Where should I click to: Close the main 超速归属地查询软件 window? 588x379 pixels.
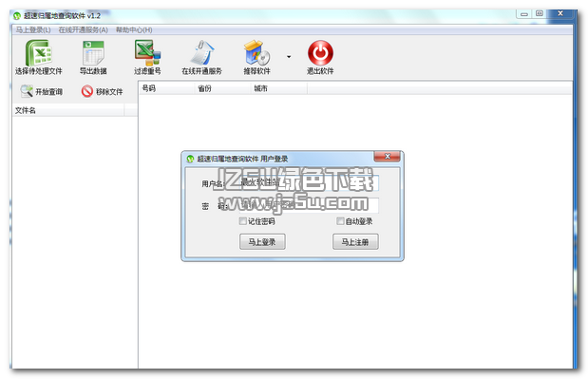pyautogui.click(x=560, y=14)
